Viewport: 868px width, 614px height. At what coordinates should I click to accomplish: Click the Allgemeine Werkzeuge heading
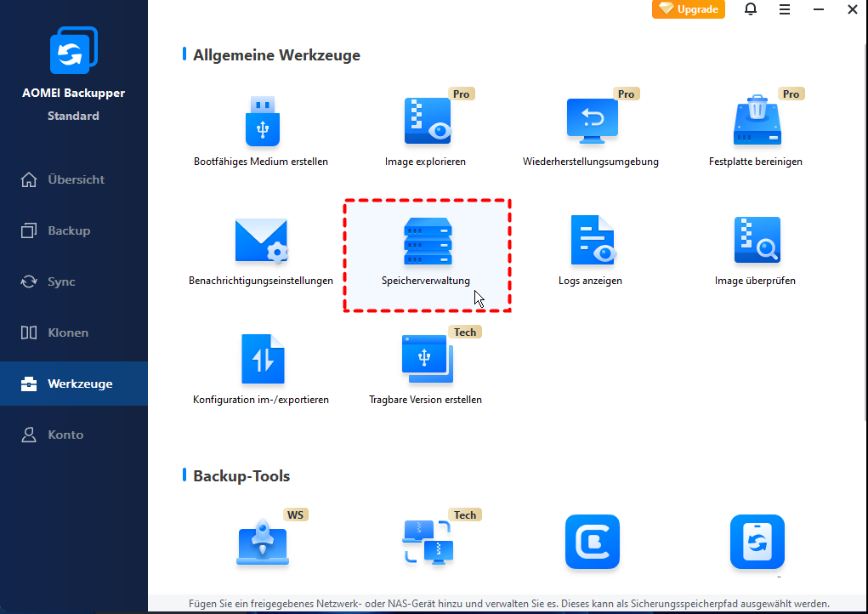click(x=276, y=55)
